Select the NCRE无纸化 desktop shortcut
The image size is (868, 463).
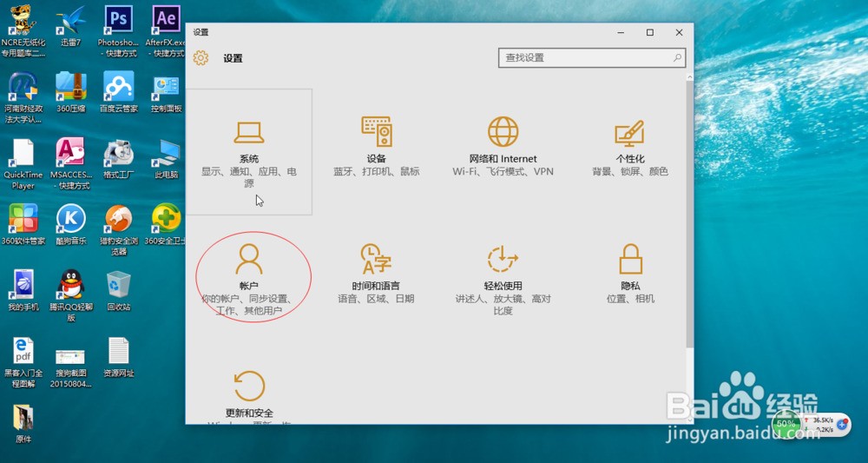(23, 32)
